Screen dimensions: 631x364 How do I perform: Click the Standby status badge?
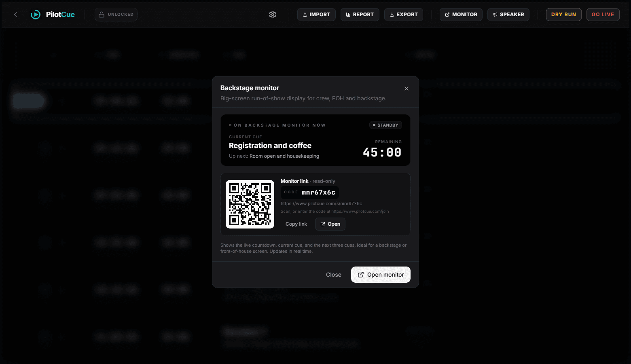click(385, 125)
